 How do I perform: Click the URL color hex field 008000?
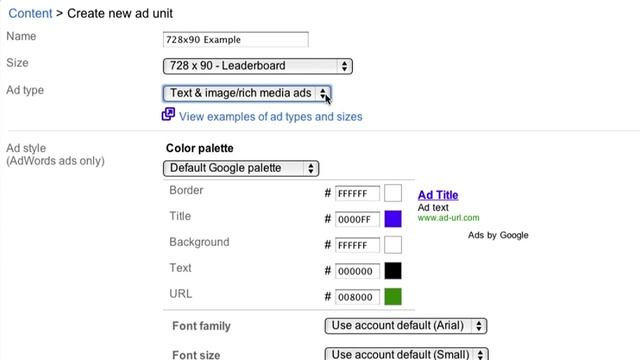click(x=357, y=297)
